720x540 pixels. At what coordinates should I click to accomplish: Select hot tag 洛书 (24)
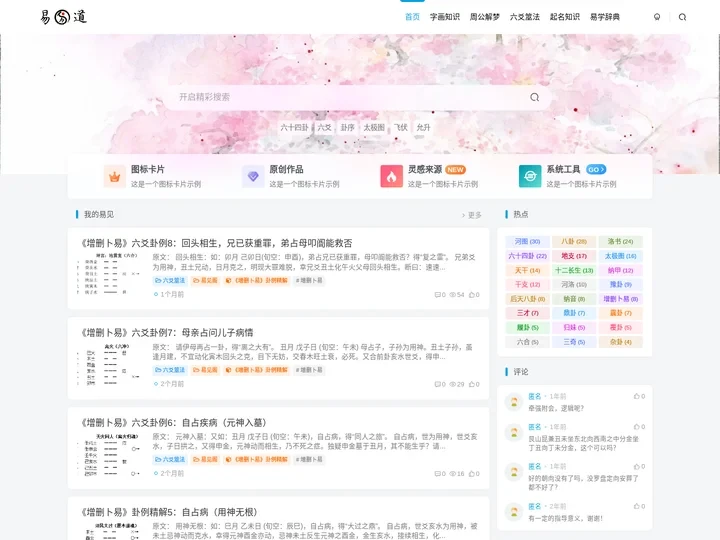pos(620,242)
